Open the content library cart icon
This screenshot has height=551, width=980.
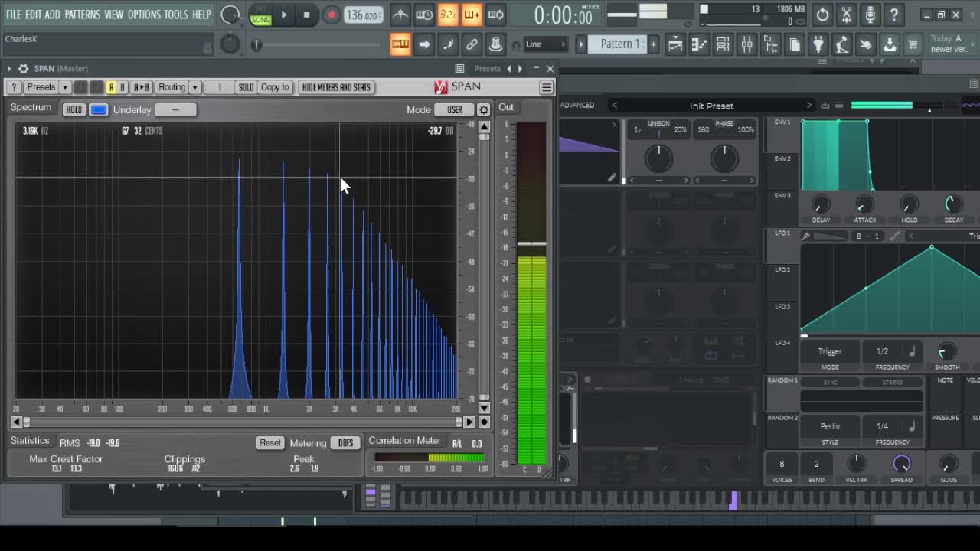tap(913, 44)
